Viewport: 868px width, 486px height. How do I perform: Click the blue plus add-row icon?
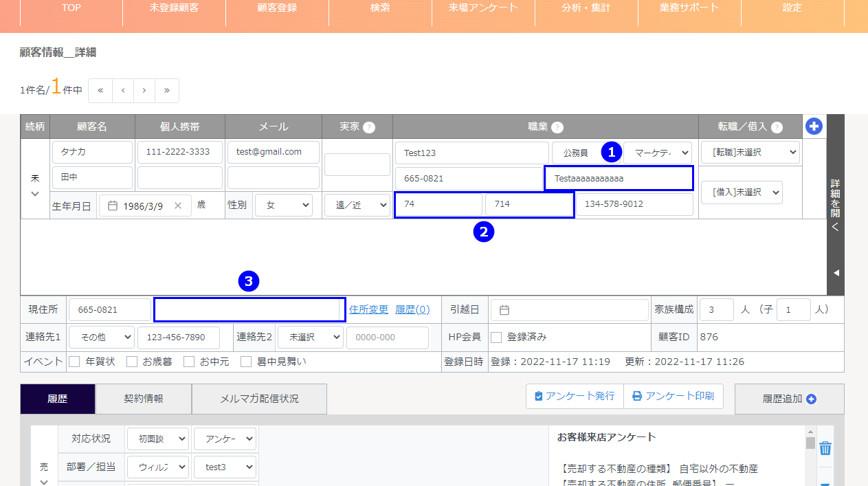pos(814,126)
